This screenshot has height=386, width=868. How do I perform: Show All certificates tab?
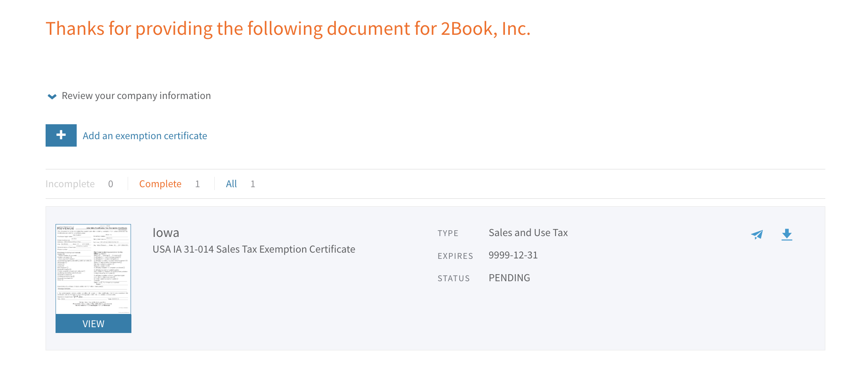tap(231, 184)
